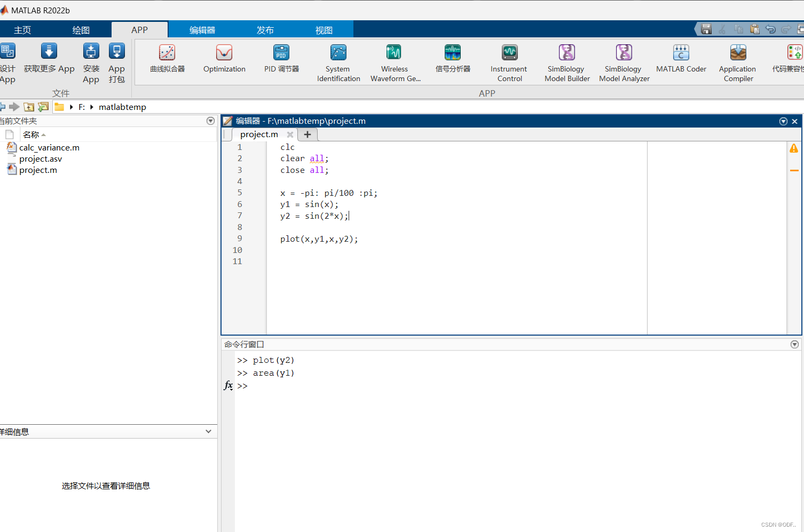Open the command window actions dropdown
804x532 pixels.
coord(794,345)
